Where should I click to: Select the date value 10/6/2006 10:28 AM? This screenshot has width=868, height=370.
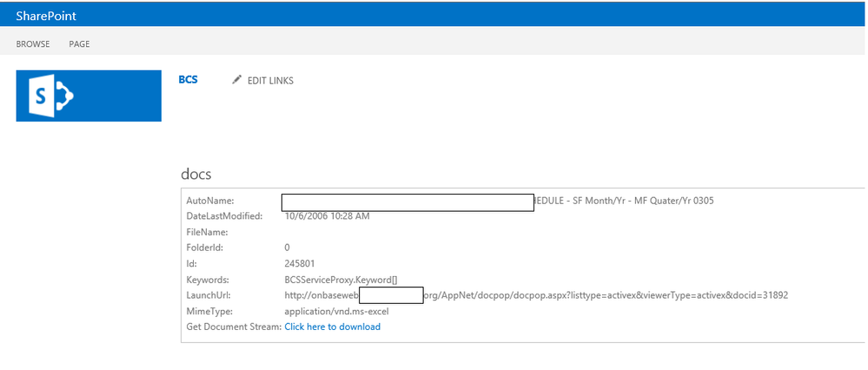pyautogui.click(x=327, y=216)
